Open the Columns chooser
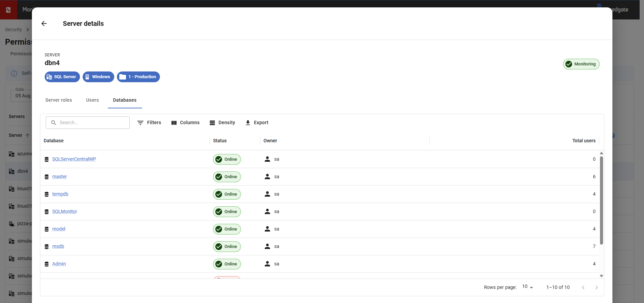The width and height of the screenshot is (644, 303). click(x=185, y=122)
